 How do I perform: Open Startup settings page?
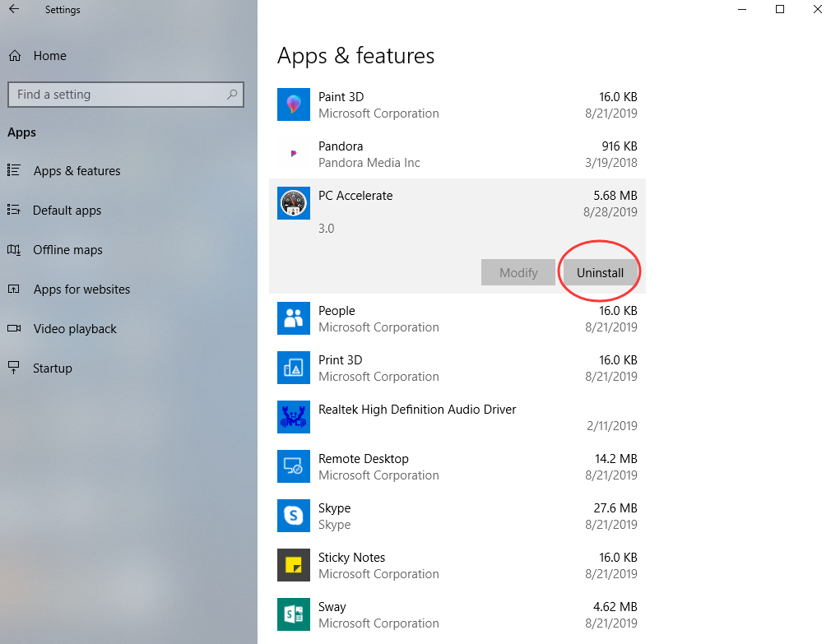click(53, 368)
